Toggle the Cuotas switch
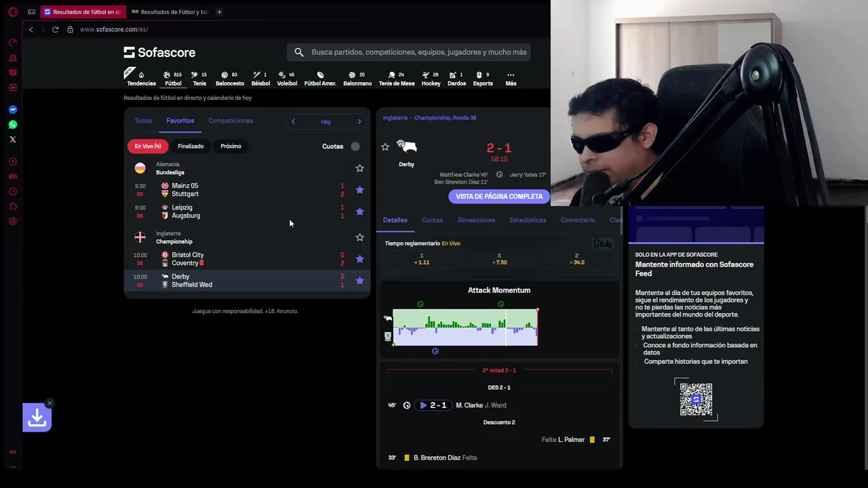This screenshot has height=488, width=868. pos(355,146)
